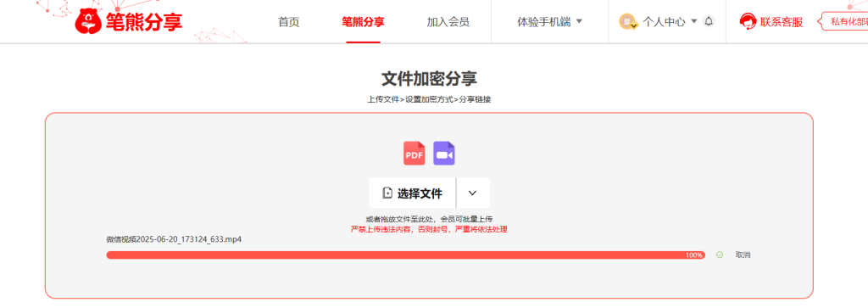Click the green upload-complete check icon

(x=720, y=255)
